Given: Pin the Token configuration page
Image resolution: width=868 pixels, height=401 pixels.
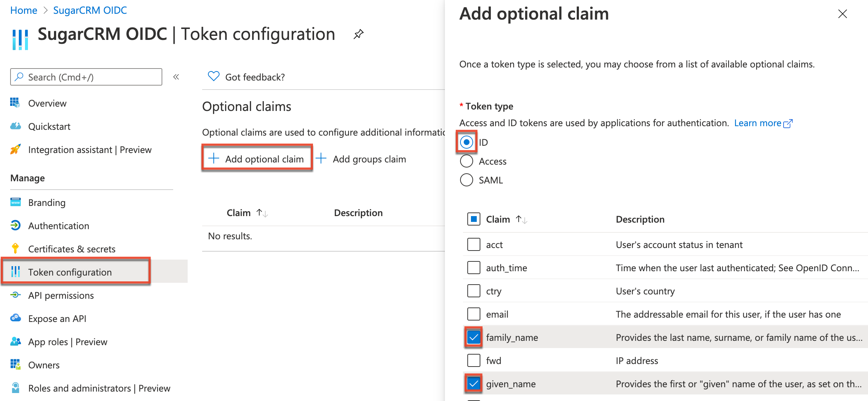Looking at the screenshot, I should point(358,34).
